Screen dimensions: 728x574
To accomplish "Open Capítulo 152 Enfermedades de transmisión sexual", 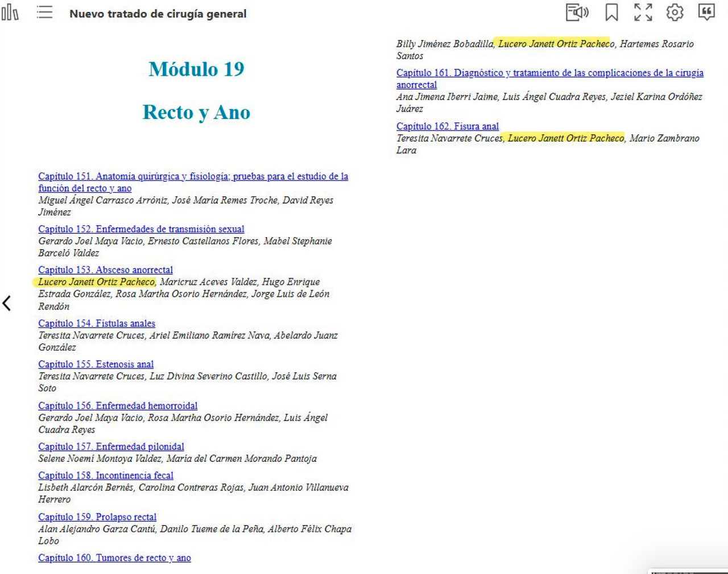I will coord(141,229).
